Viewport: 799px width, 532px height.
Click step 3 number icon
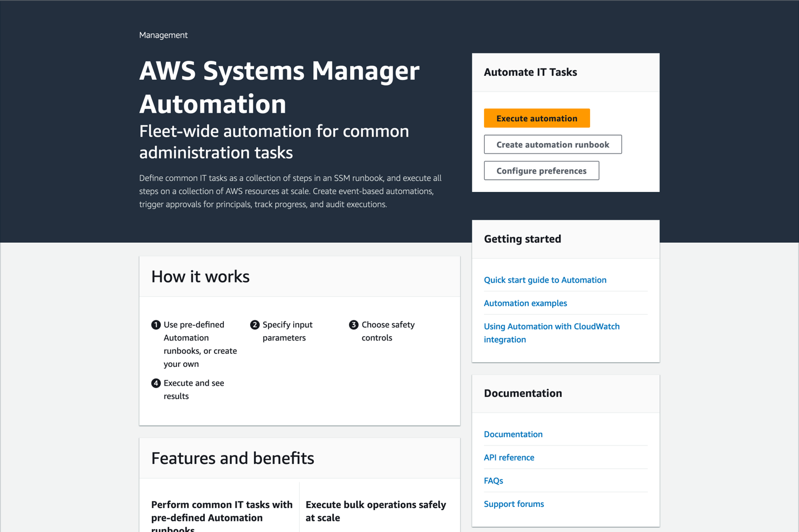[353, 325]
